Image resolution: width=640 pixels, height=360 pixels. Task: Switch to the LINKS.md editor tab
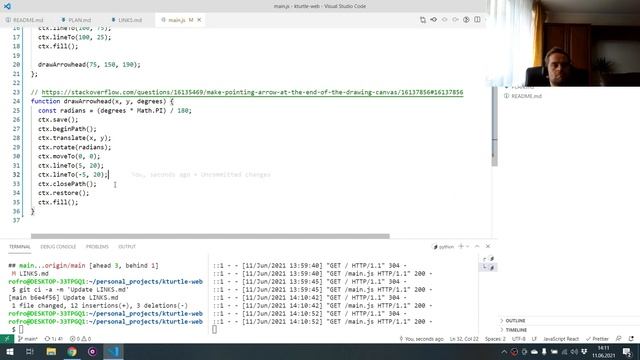[x=127, y=20]
